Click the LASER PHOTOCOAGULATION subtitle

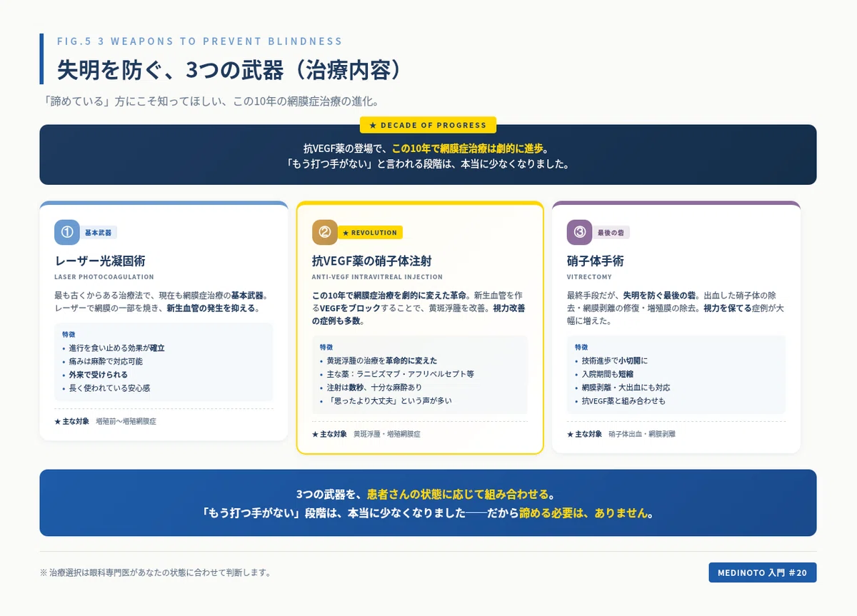point(104,277)
